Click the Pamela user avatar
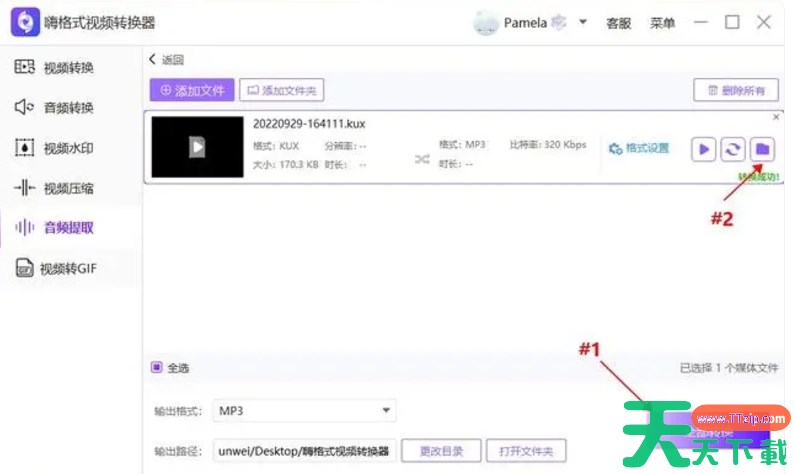This screenshot has height=474, width=795. point(485,23)
